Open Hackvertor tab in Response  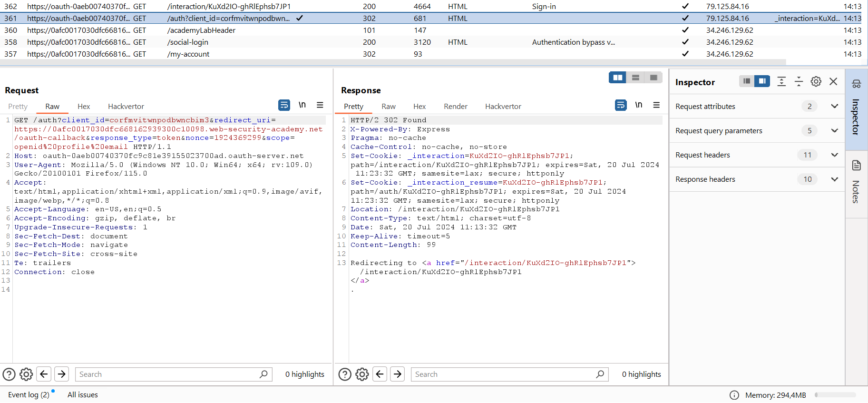pyautogui.click(x=503, y=107)
